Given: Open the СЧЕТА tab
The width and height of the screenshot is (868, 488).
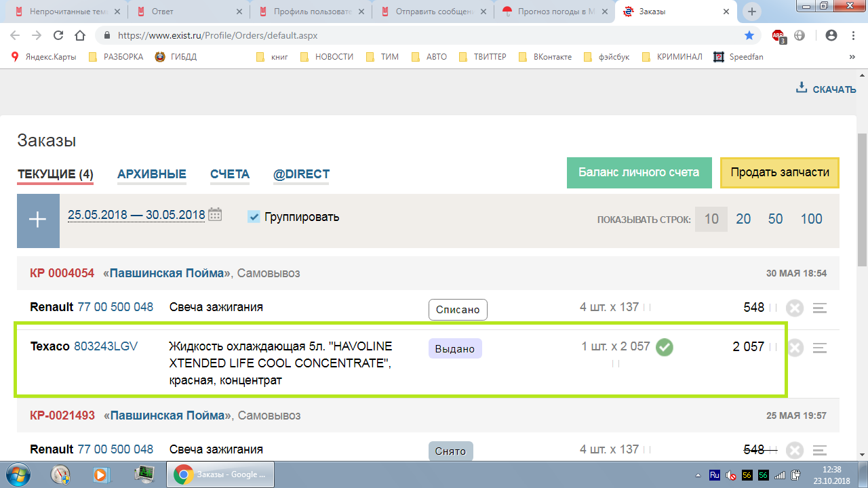Looking at the screenshot, I should pos(230,174).
